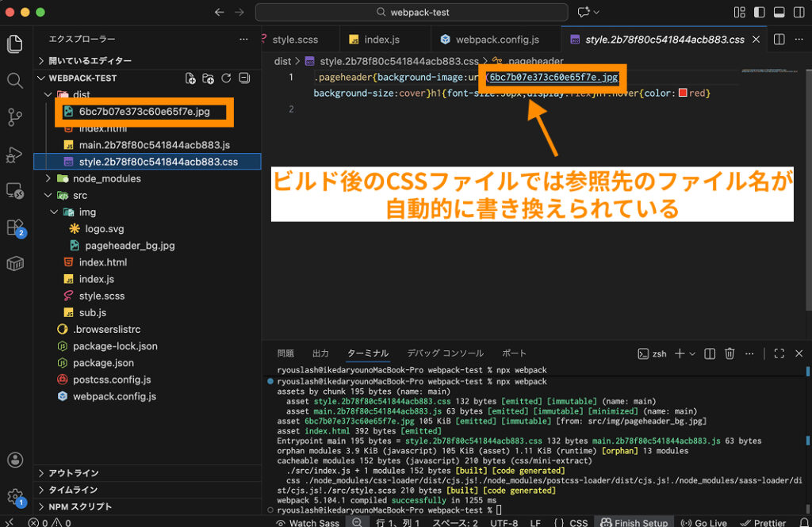
Task: Click the New File icon in explorer
Action: 190,78
